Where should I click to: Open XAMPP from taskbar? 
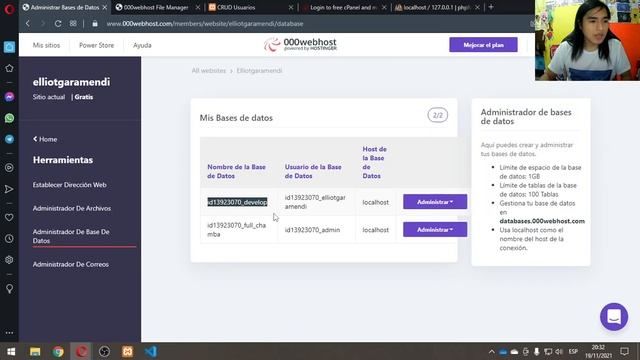click(x=127, y=351)
